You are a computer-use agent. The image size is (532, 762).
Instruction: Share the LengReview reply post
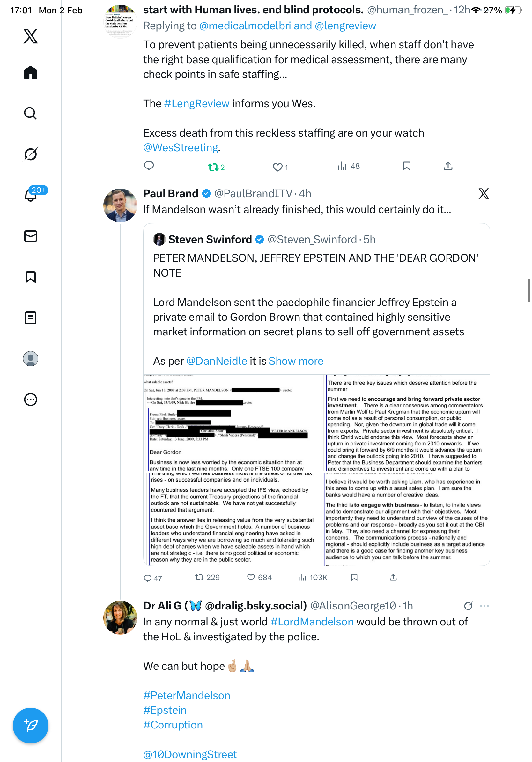click(x=448, y=166)
